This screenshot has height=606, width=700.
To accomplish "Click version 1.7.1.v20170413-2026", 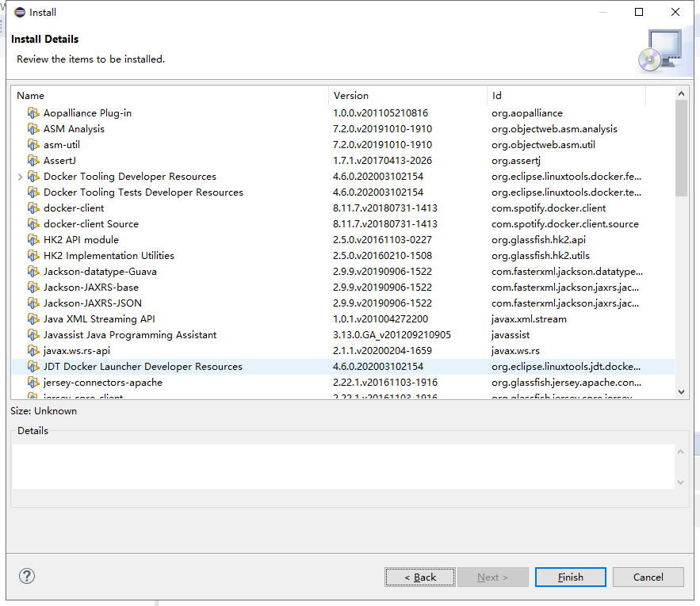I will [x=383, y=161].
